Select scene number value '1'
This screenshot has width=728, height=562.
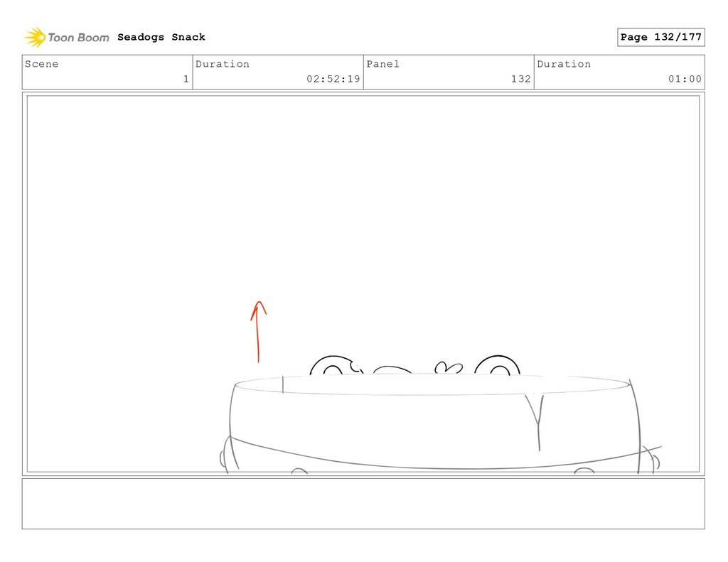point(186,79)
